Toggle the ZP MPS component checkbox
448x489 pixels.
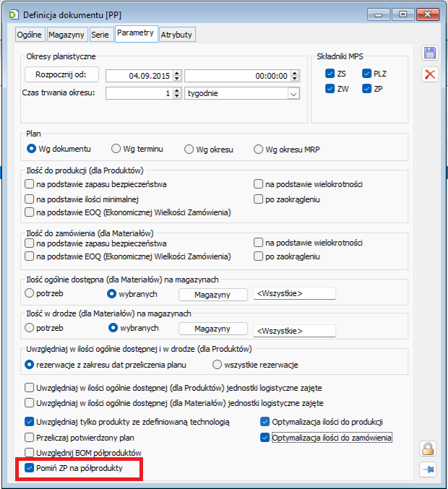tap(366, 89)
